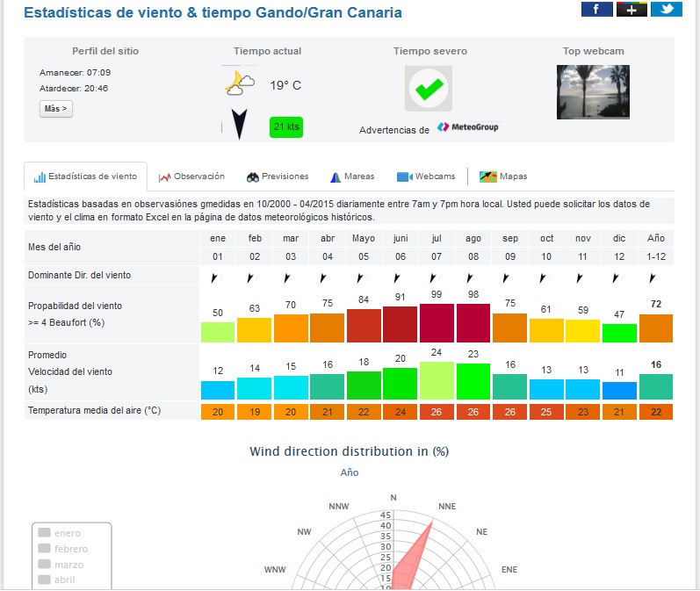Click May wind probability bar 84
Viewport: 700px width, 591px height.
click(364, 326)
